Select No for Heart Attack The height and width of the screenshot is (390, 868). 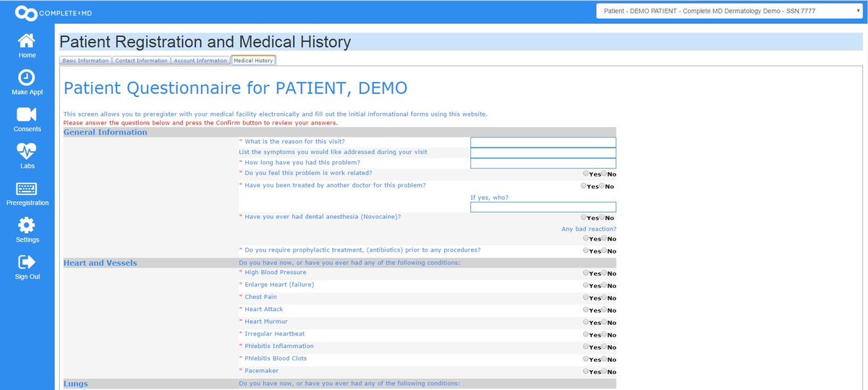click(604, 310)
